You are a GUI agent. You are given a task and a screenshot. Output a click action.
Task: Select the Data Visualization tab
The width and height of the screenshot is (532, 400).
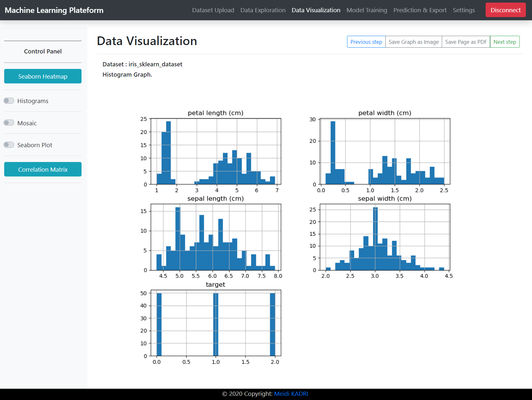316,10
